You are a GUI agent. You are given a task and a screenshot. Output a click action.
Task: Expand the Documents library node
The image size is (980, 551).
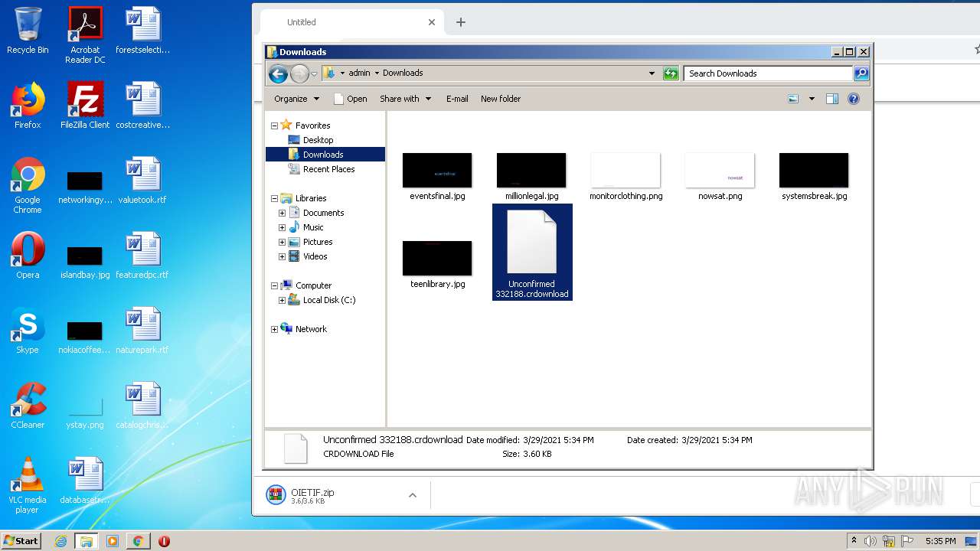tap(282, 213)
